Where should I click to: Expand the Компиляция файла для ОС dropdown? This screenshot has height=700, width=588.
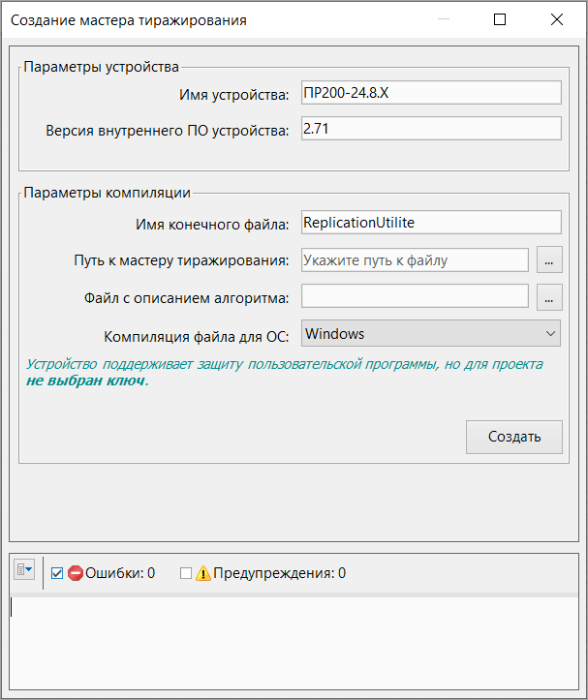tap(430, 334)
